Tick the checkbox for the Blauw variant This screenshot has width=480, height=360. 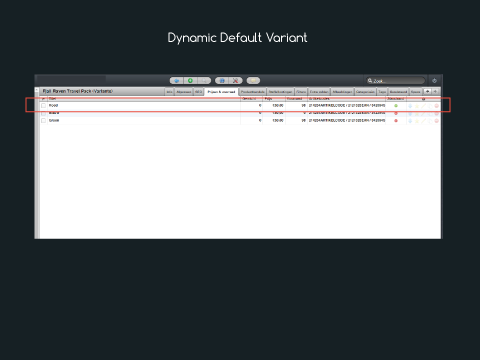pos(43,113)
